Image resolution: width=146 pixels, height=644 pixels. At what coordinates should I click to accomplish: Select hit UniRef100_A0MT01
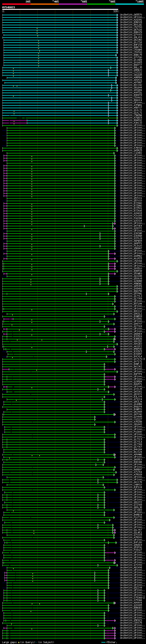(x=131, y=93)
